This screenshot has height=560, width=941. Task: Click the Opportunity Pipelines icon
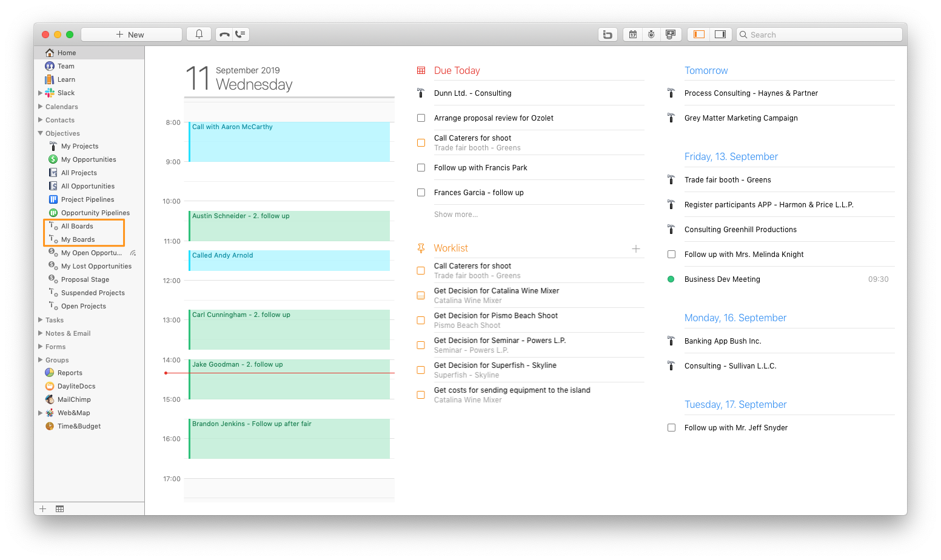pos(53,213)
